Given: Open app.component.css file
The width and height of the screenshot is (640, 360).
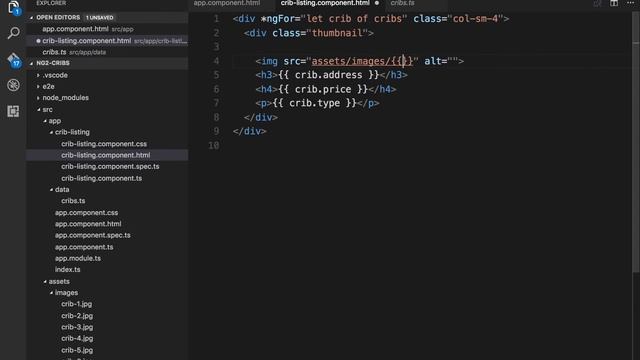Looking at the screenshot, I should pyautogui.click(x=87, y=213).
